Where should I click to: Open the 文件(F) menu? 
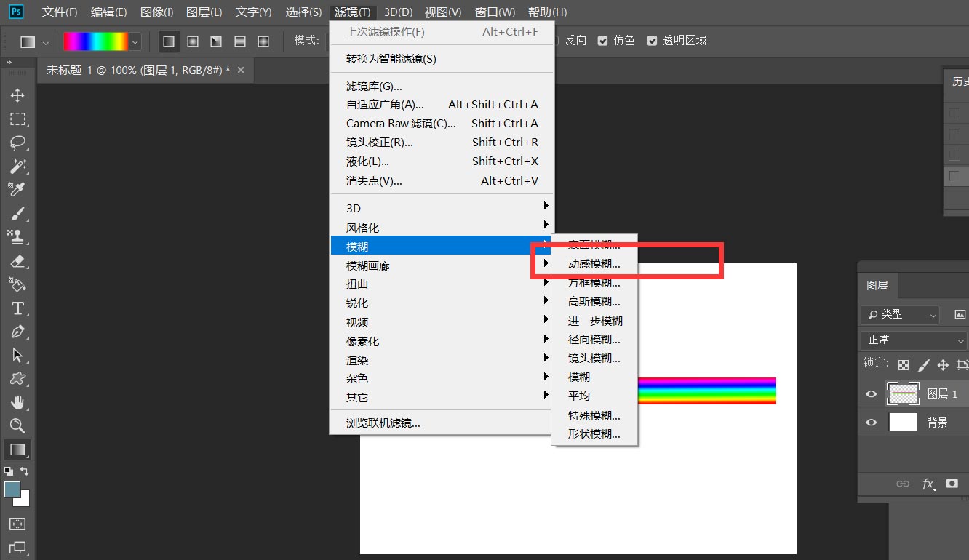[60, 12]
